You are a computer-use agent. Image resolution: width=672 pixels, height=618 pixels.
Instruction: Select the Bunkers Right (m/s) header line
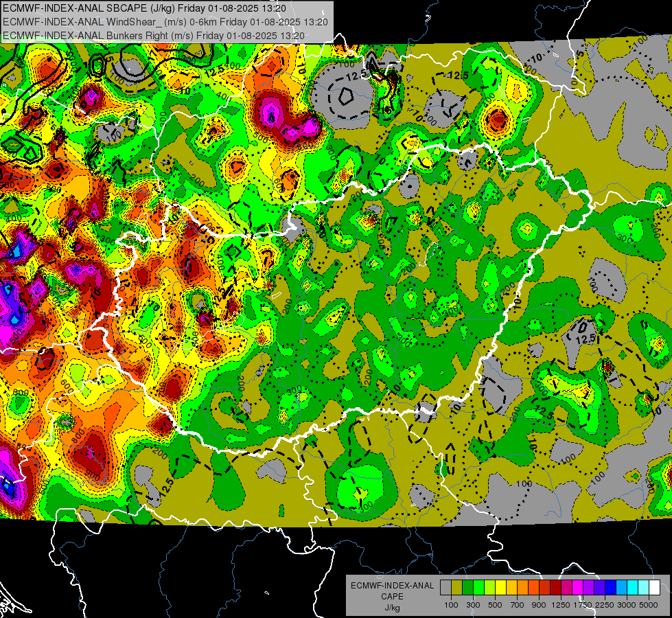pos(154,36)
